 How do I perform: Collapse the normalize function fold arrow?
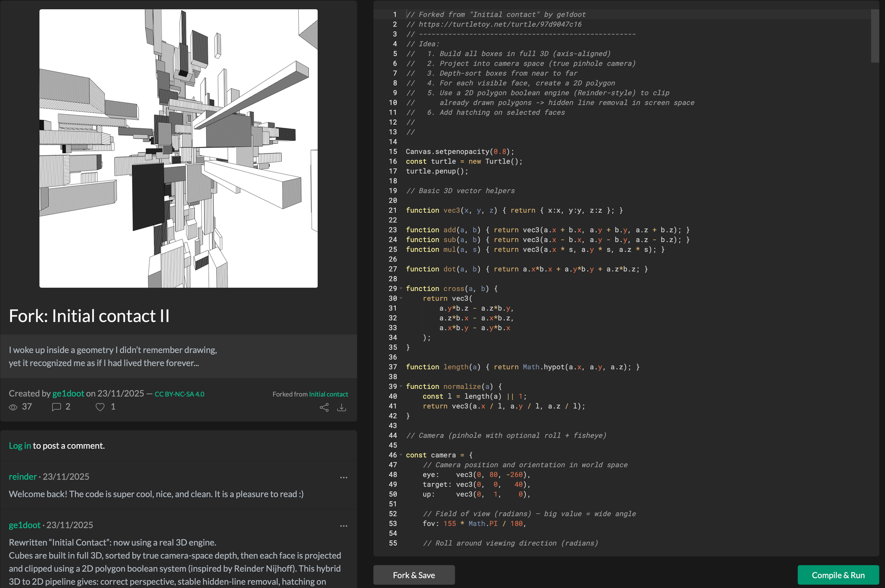(x=401, y=386)
